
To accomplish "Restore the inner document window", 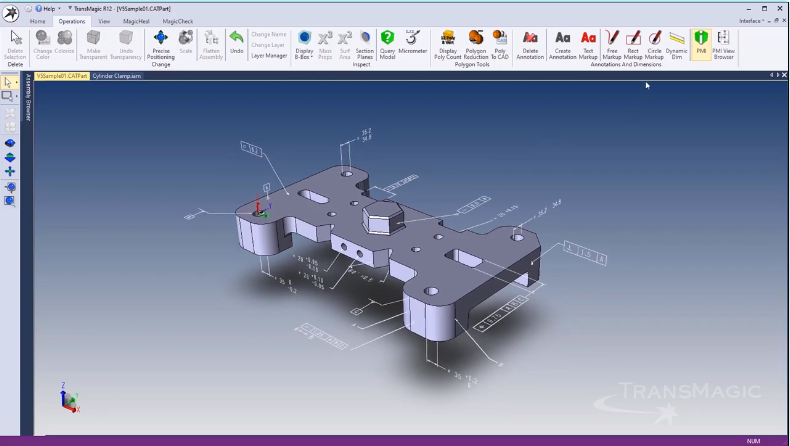I will pyautogui.click(x=776, y=21).
